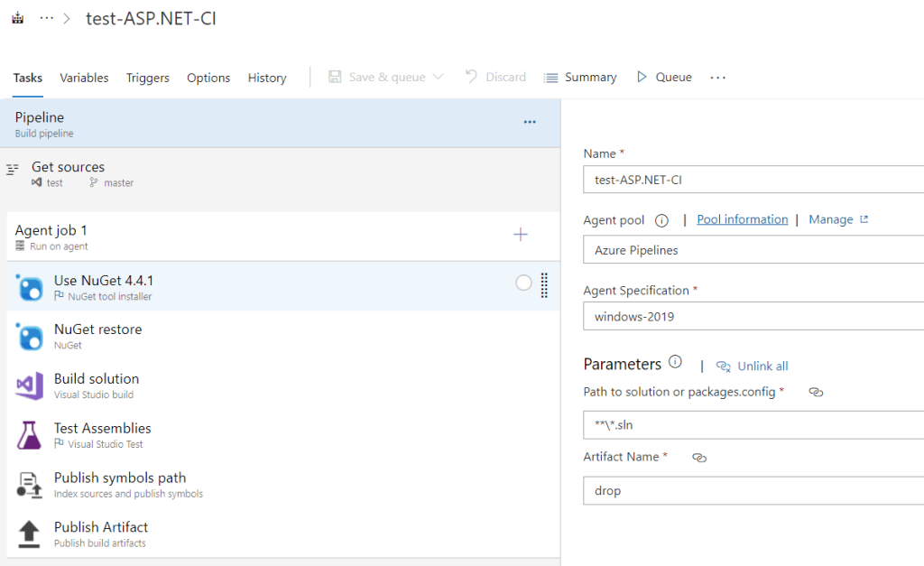Click the drag handle on Use NuGet task
Viewport: 924px width, 566px height.
[544, 285]
